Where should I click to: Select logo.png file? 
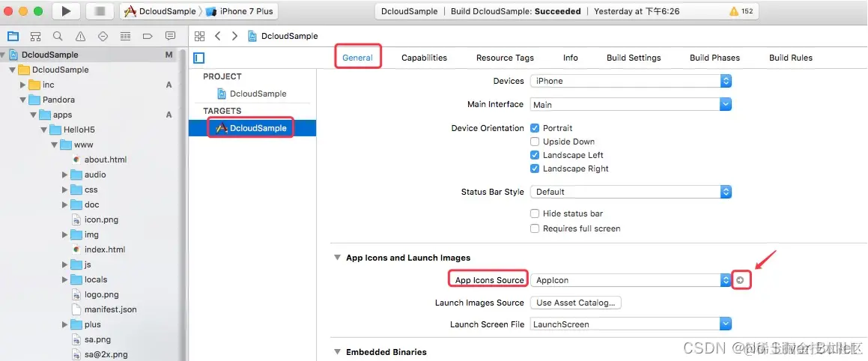96,294
